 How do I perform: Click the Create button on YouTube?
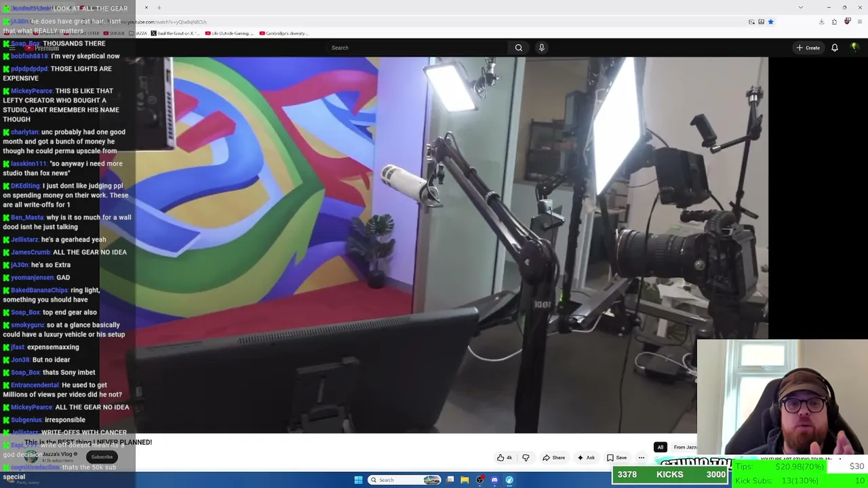pos(808,47)
